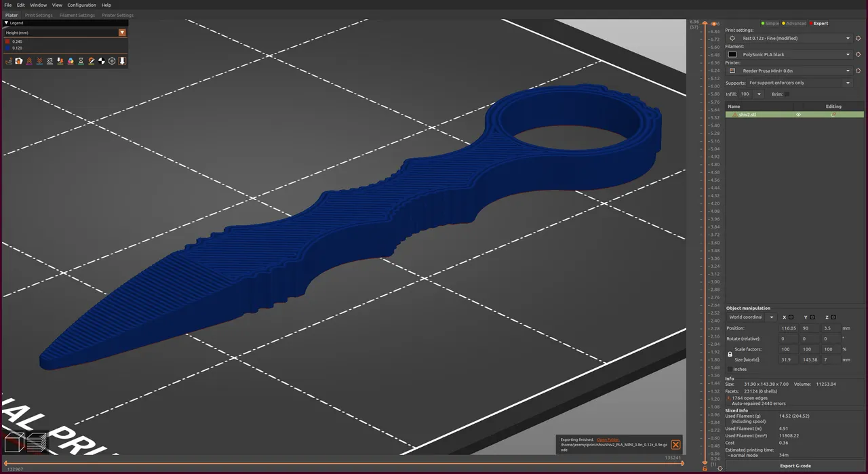Open filament settings via its gear icon
This screenshot has height=474, width=868.
pyautogui.click(x=859, y=54)
